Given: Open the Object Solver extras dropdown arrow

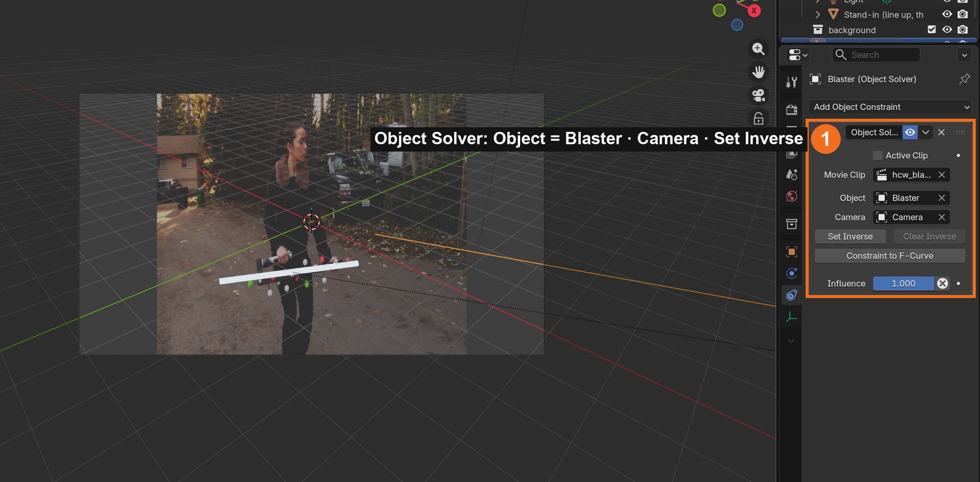Looking at the screenshot, I should tap(926, 133).
